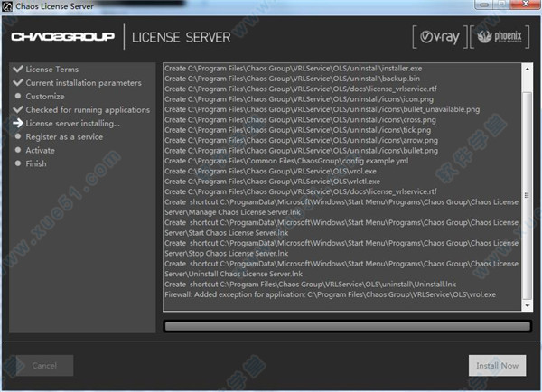Click Manage Chaos License Server.lnk log line
The width and height of the screenshot is (542, 392).
pos(341,207)
